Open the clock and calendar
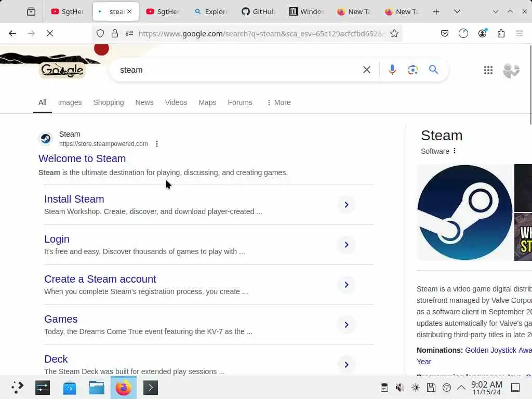 [x=486, y=388]
